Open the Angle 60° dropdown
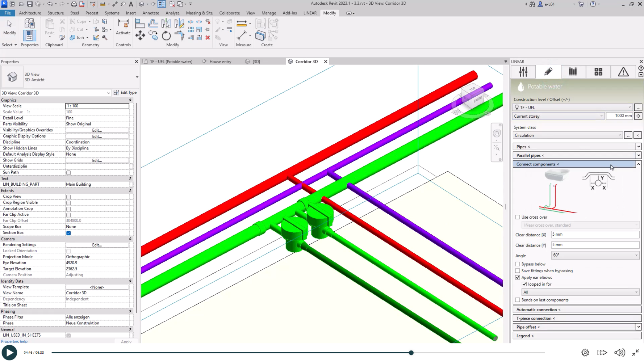This screenshot has height=362, width=644. pyautogui.click(x=595, y=255)
